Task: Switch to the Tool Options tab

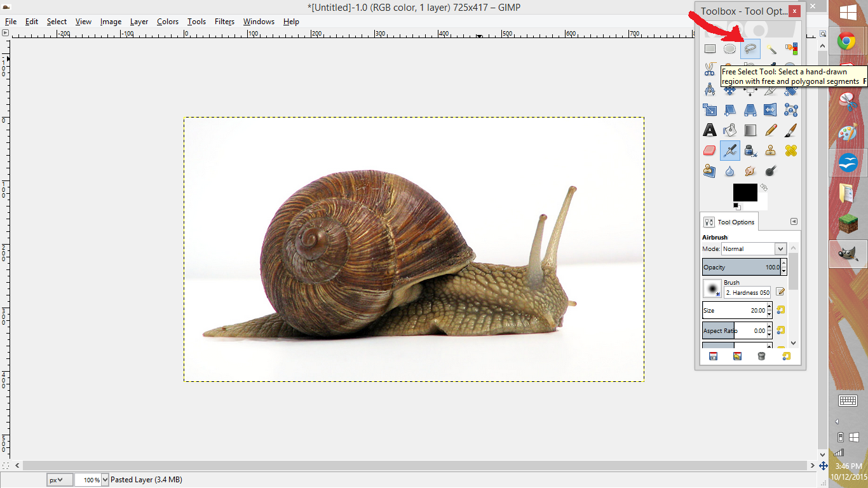Action: 729,222
